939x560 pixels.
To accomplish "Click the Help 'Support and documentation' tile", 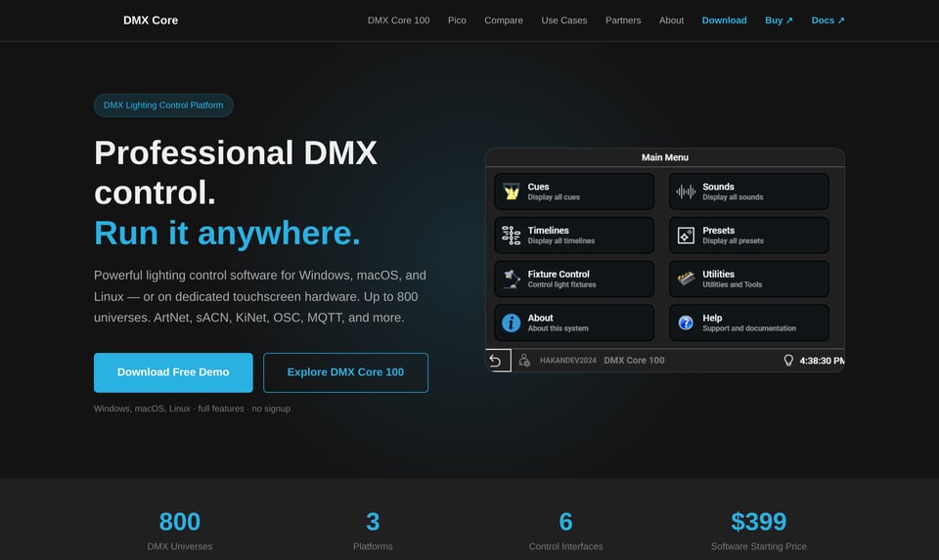I will click(748, 323).
